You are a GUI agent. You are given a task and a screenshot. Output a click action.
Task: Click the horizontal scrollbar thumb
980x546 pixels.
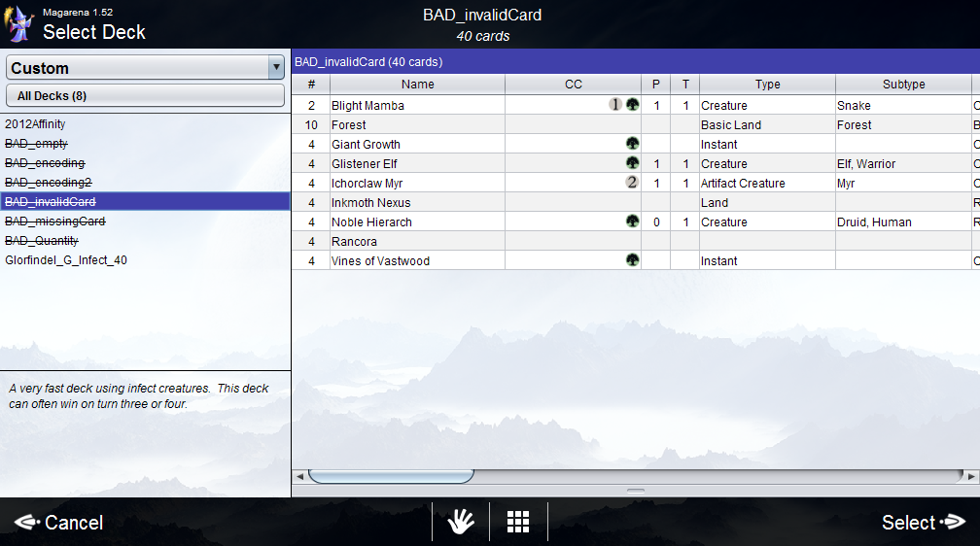tap(391, 476)
